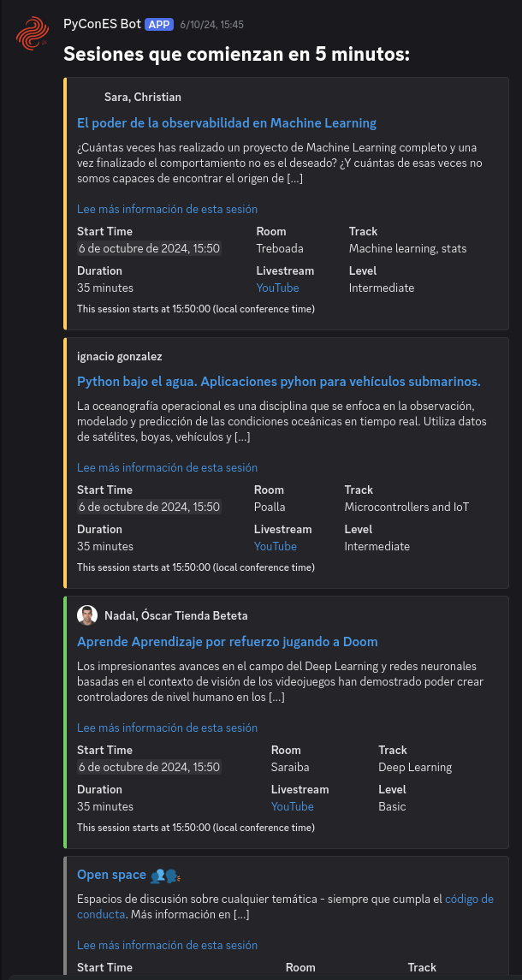Click the PyConES Bot avatar
This screenshot has height=980, width=522.
[32, 34]
